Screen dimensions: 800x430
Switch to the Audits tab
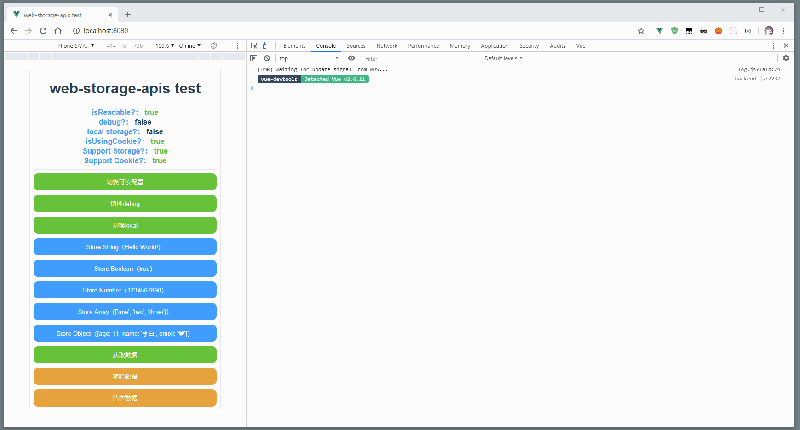pyautogui.click(x=557, y=46)
